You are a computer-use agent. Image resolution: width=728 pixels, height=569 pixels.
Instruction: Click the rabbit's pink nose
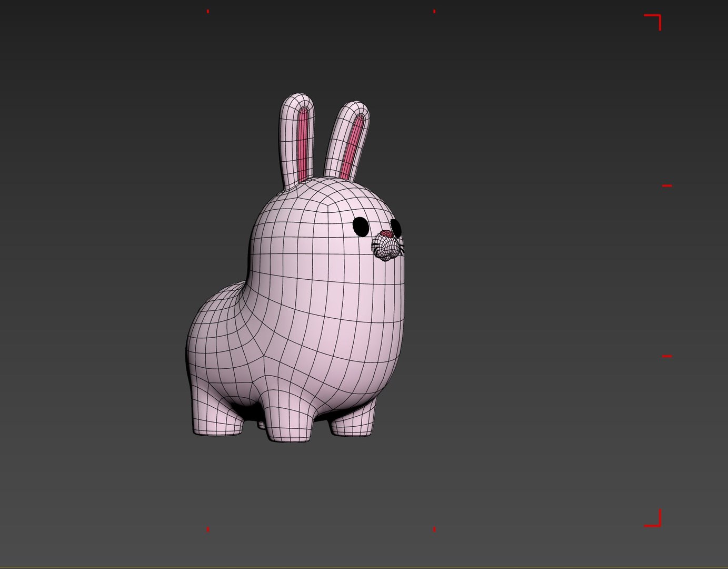[386, 233]
